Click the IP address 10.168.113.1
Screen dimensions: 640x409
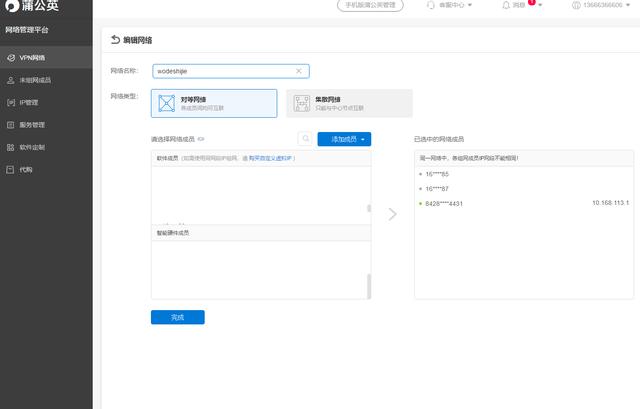point(611,203)
